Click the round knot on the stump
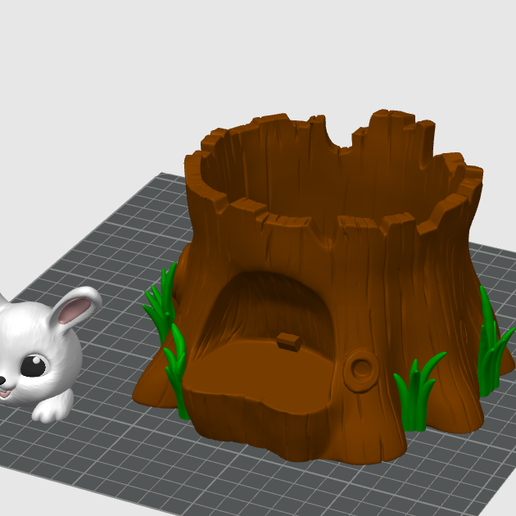 361,370
